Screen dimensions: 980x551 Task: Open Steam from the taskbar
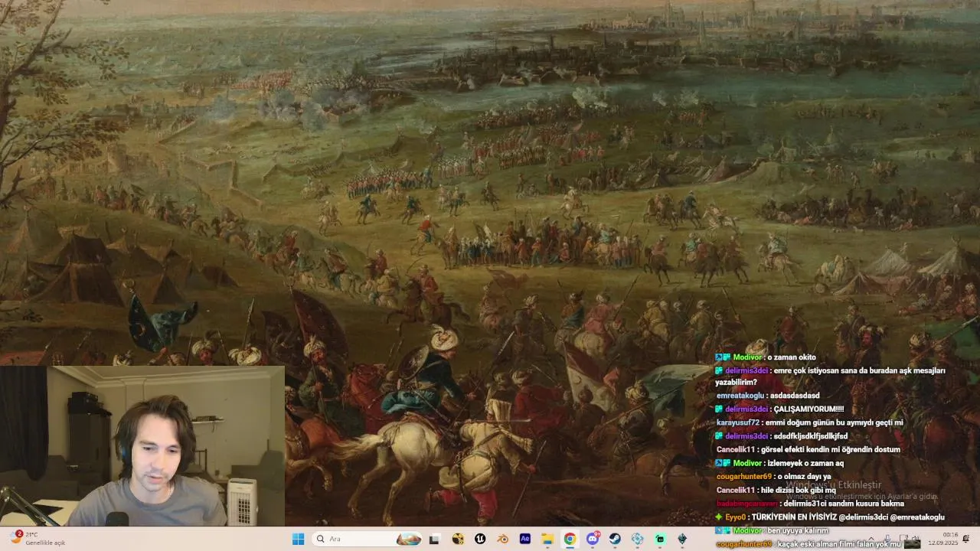point(615,539)
